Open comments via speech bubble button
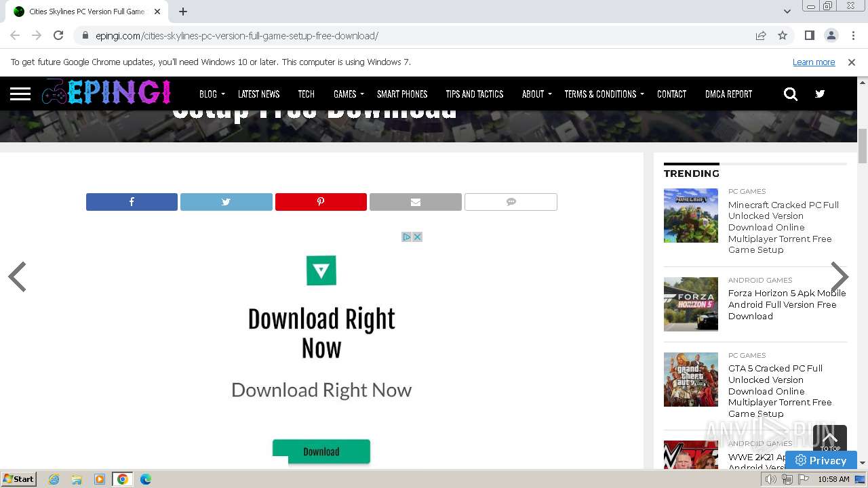Image resolution: width=868 pixels, height=488 pixels. click(x=511, y=202)
